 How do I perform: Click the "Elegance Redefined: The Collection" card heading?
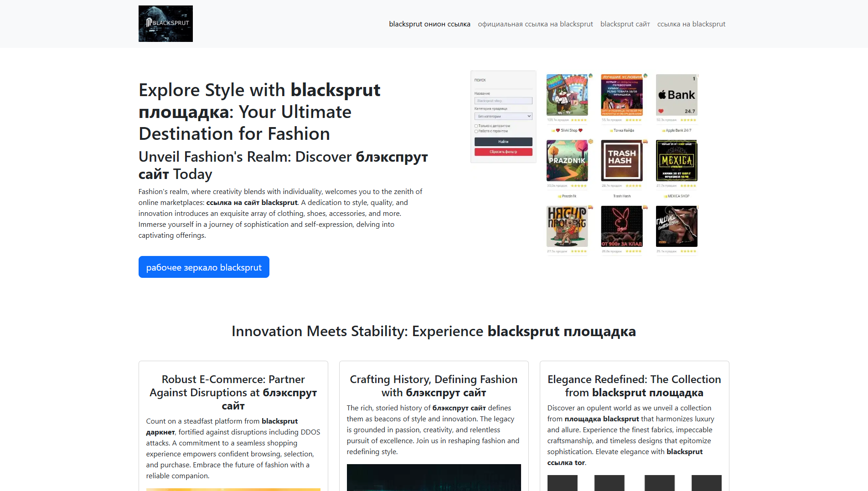coord(634,386)
